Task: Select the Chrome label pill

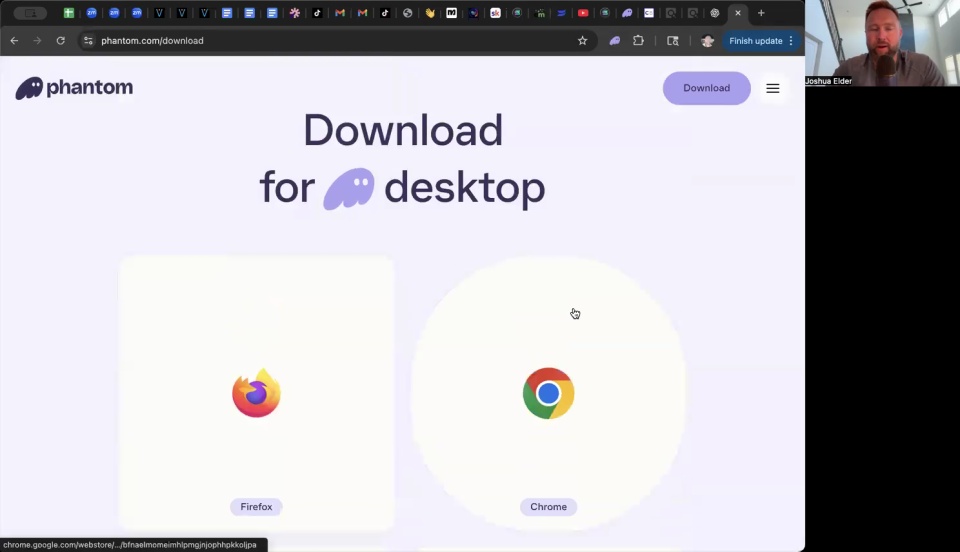Action: click(549, 507)
